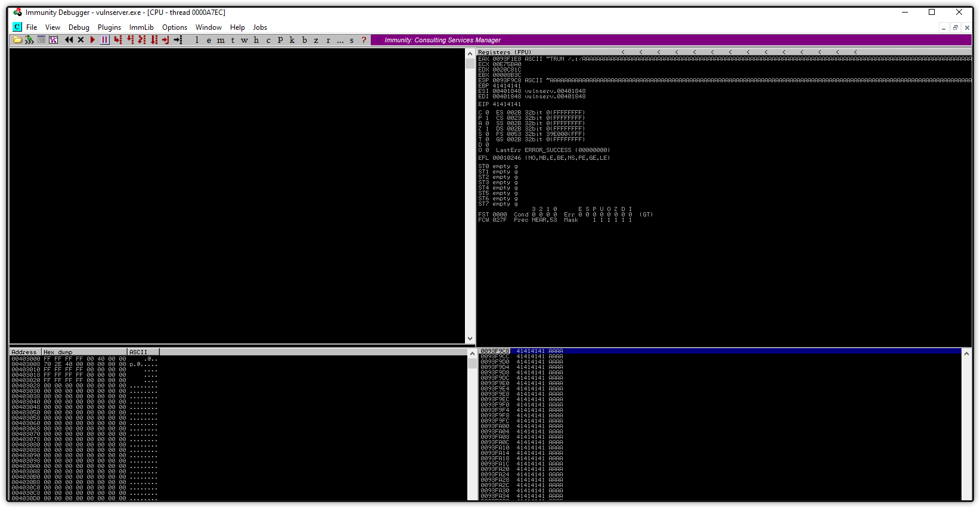
Task: Show CPU window with 'c' button
Action: (268, 40)
